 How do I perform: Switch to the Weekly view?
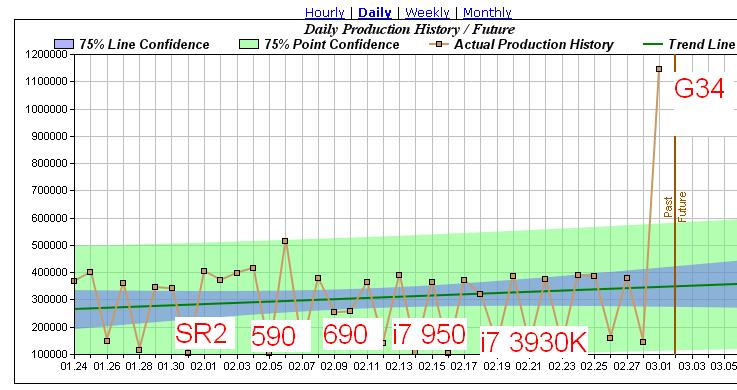(x=427, y=12)
